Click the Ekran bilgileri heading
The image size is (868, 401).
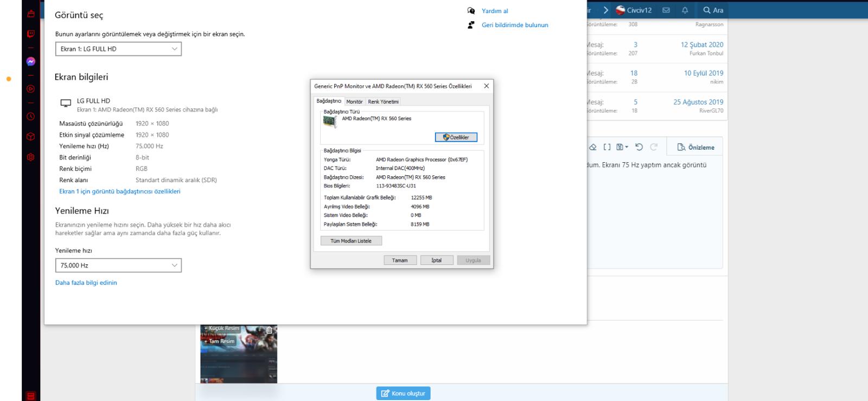click(81, 77)
